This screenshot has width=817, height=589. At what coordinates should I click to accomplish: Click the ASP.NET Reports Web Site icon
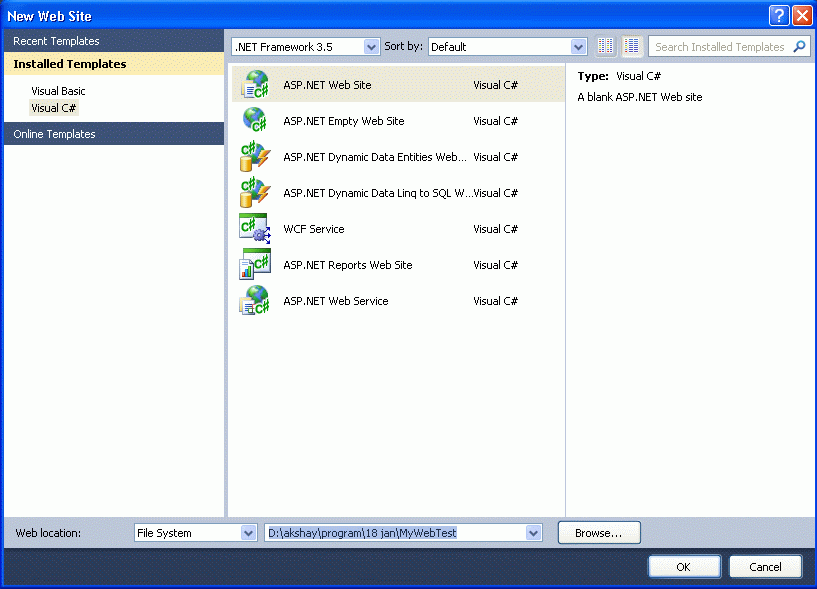(255, 264)
